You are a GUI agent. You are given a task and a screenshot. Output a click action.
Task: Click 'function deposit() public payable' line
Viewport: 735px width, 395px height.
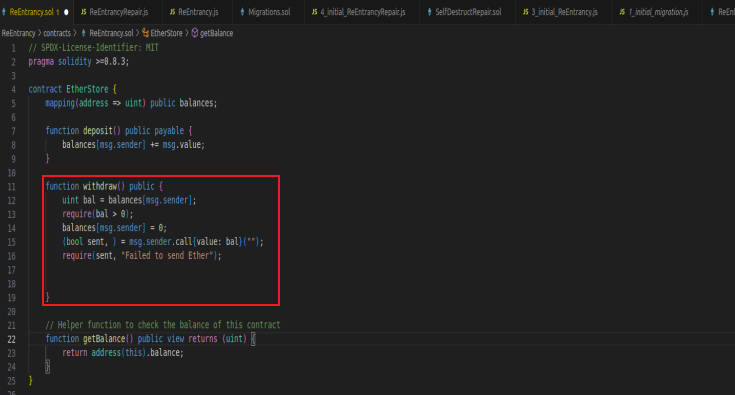pos(119,131)
